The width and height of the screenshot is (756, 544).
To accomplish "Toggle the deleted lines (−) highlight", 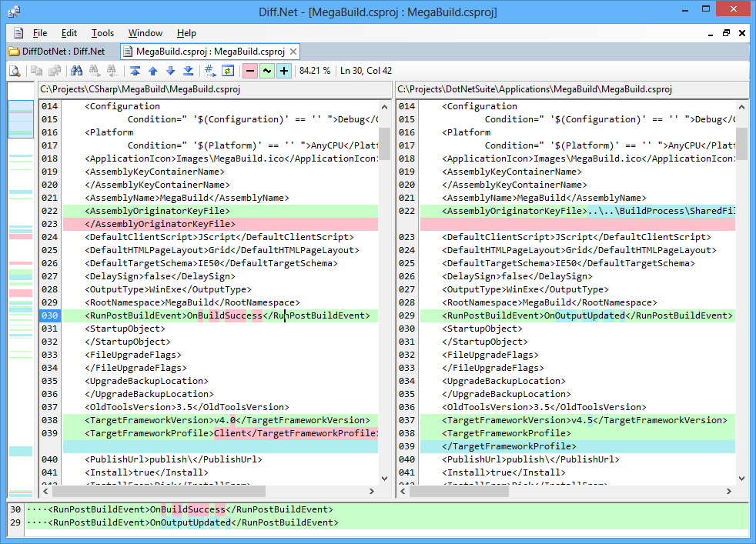I will click(249, 70).
